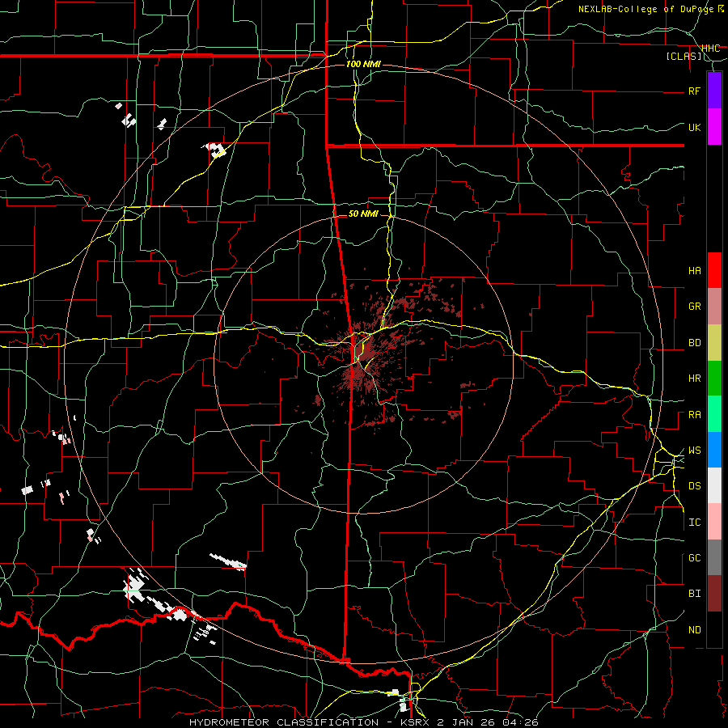Click the IC legend label
The width and height of the screenshot is (728, 728).
694,523
